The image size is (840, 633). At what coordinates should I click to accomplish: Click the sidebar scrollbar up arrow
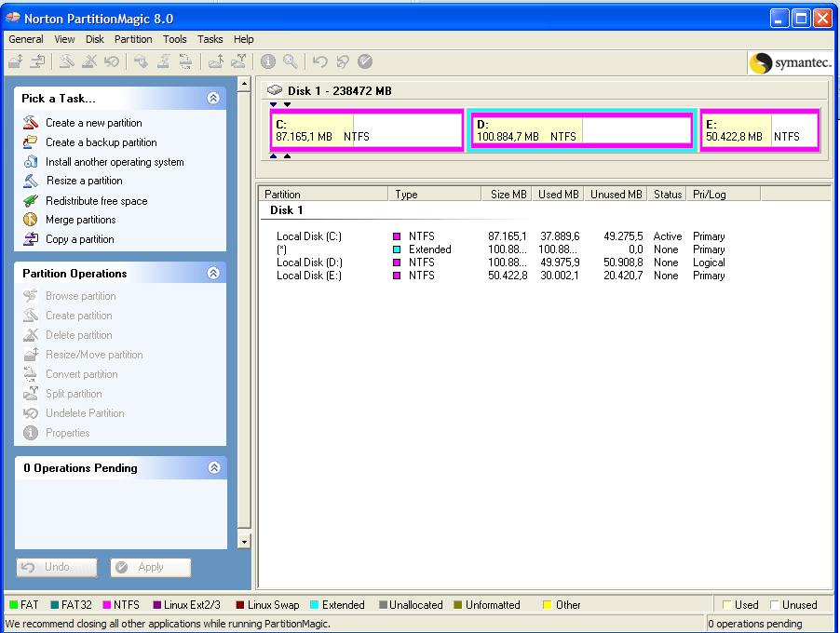tap(244, 84)
